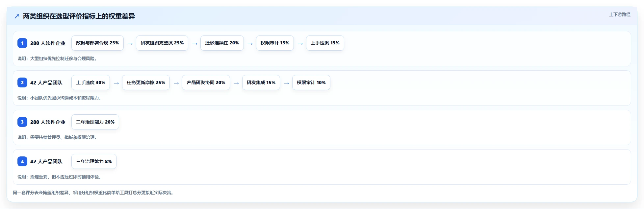Click the number 1 step badge
The width and height of the screenshot is (644, 209).
click(22, 43)
